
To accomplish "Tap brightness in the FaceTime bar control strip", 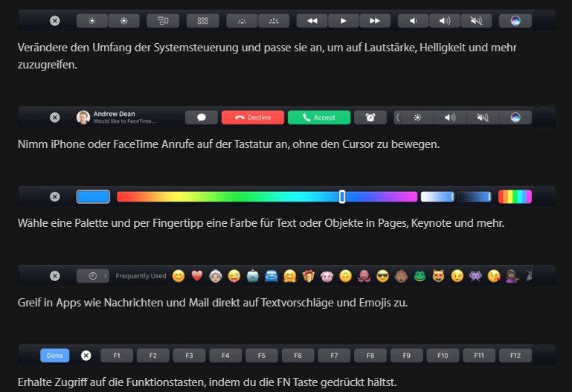I will (418, 118).
